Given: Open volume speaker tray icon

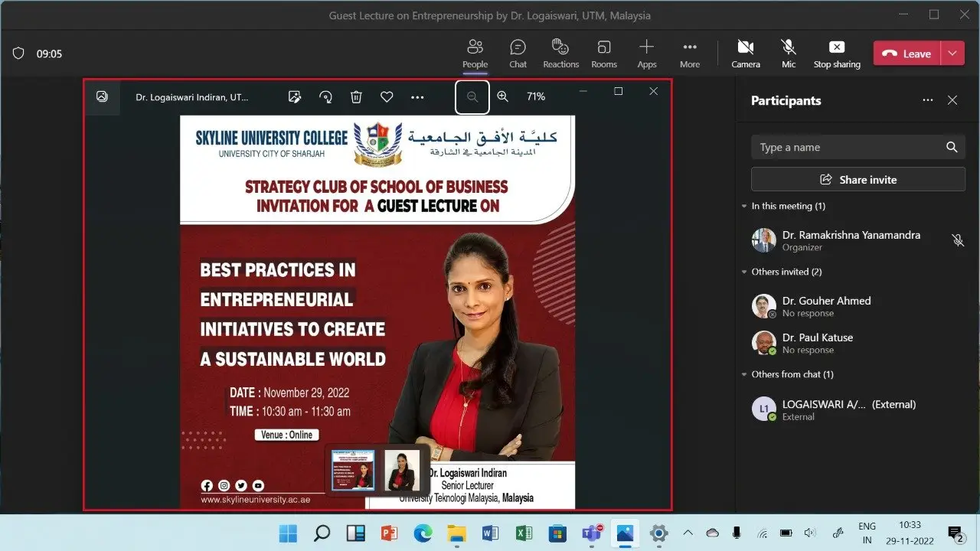Looking at the screenshot, I should 809,533.
